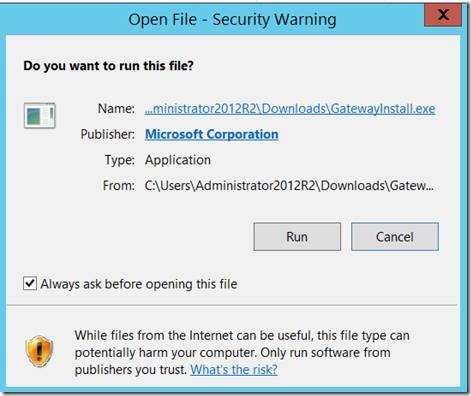Click the Application type value text
471x396 pixels.
[x=178, y=160]
